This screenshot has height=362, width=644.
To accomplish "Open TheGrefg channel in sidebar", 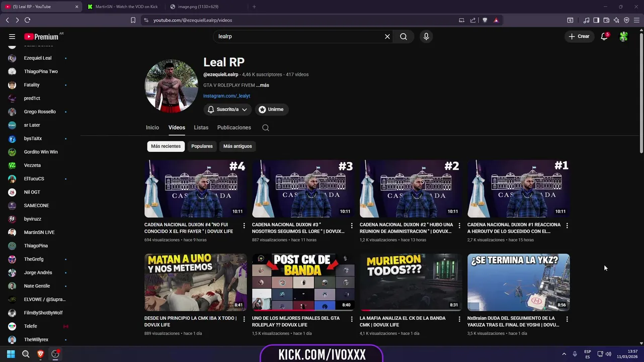I will [x=38, y=259].
